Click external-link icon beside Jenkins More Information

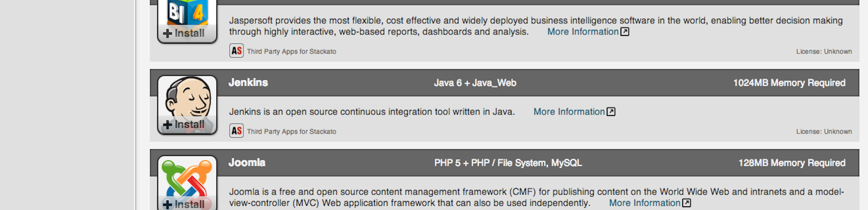click(x=611, y=112)
